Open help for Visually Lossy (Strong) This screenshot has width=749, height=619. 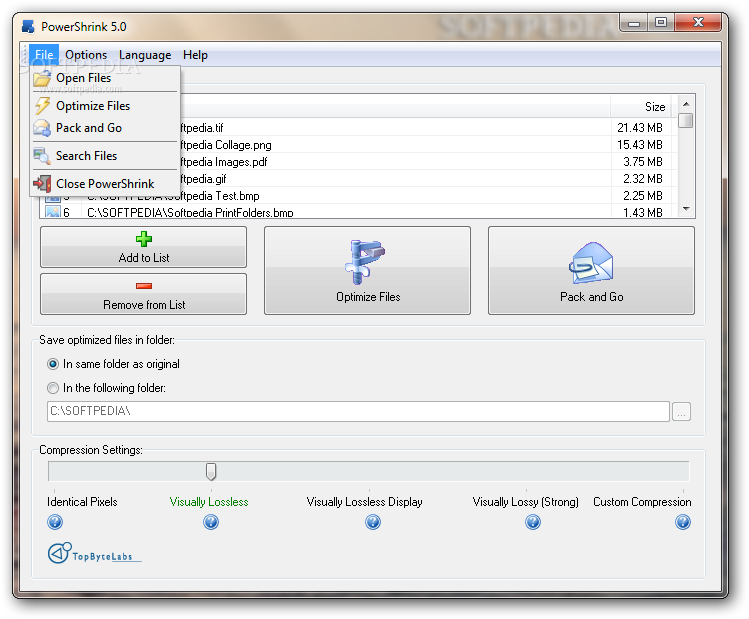pyautogui.click(x=533, y=522)
